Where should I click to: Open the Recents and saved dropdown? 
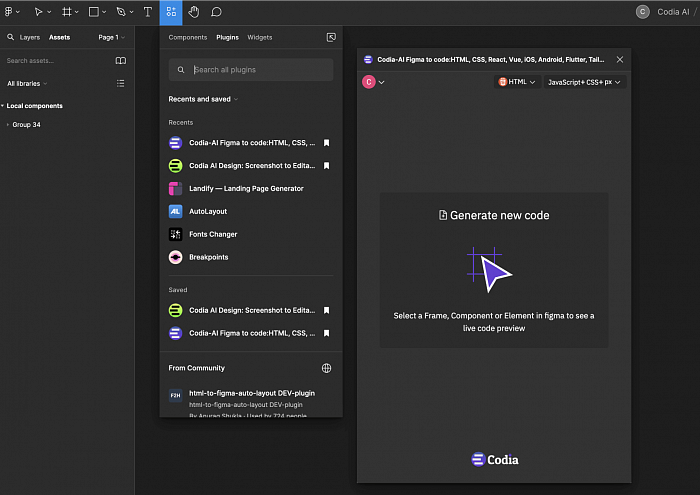pos(203,99)
